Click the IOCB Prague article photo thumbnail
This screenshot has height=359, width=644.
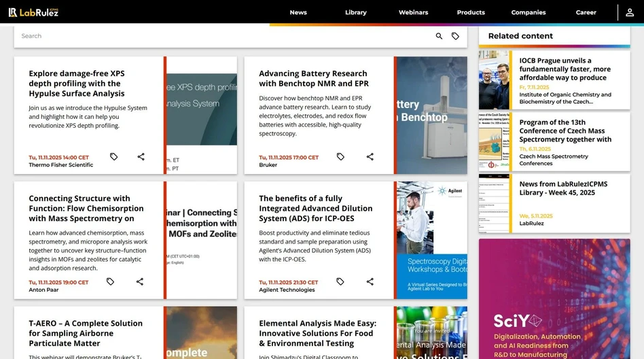pyautogui.click(x=494, y=80)
